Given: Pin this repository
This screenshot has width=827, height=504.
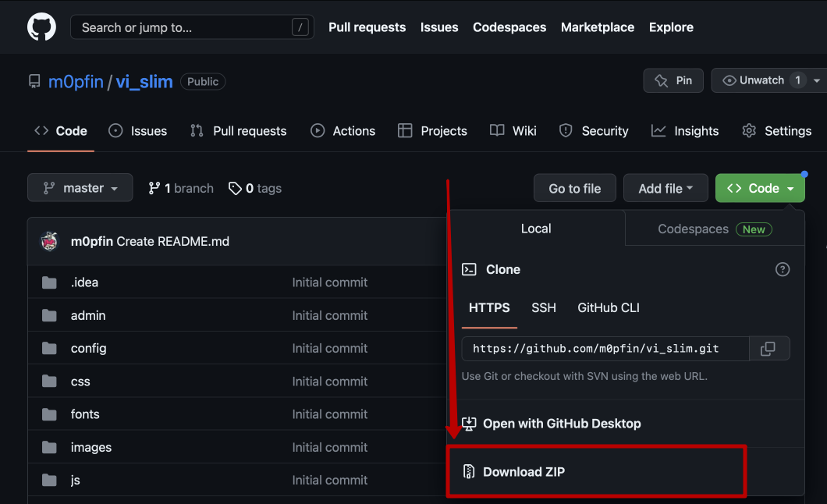Looking at the screenshot, I should click(673, 80).
